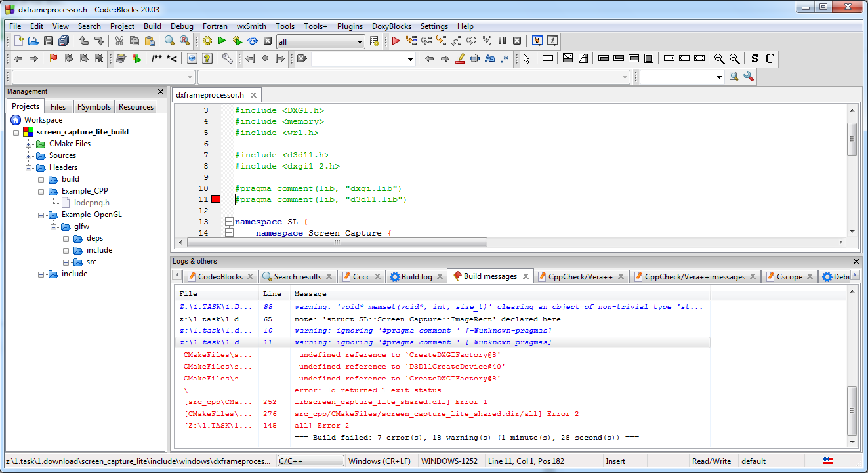The height and width of the screenshot is (473, 868).
Task: Cut selection with scissors icon
Action: (x=119, y=41)
